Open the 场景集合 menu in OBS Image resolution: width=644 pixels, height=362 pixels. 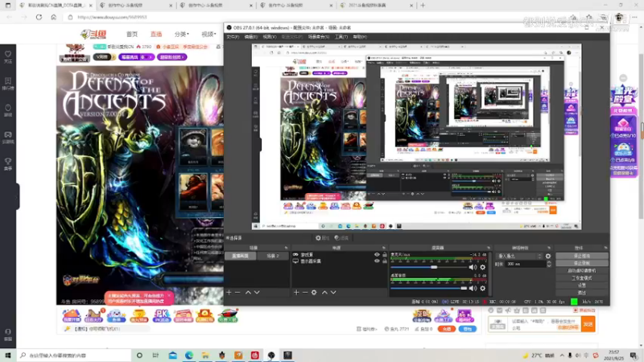click(318, 37)
